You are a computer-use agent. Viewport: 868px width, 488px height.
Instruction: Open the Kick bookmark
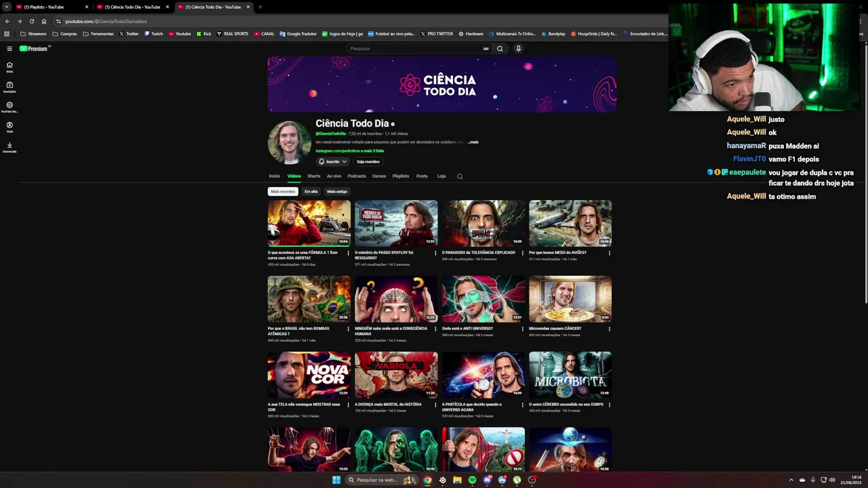(204, 34)
